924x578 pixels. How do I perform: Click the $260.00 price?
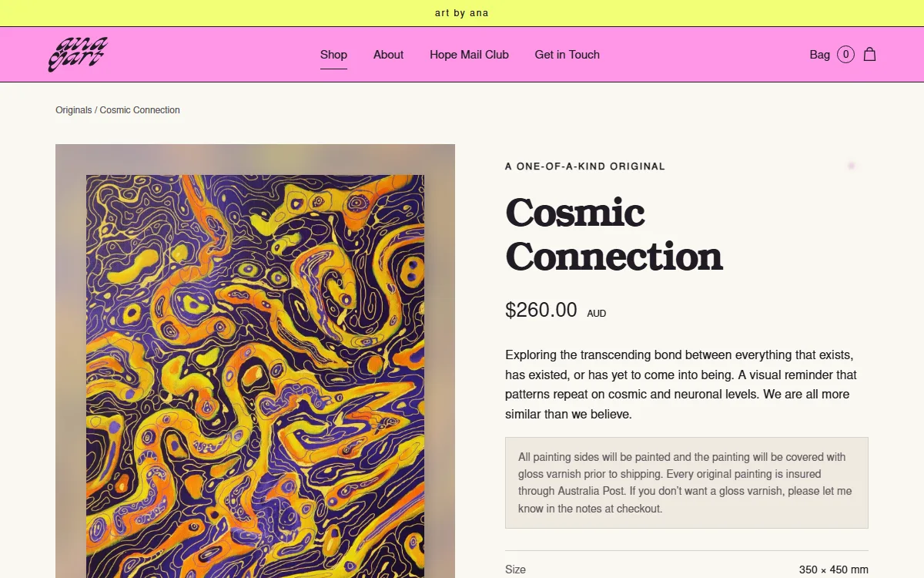point(541,310)
